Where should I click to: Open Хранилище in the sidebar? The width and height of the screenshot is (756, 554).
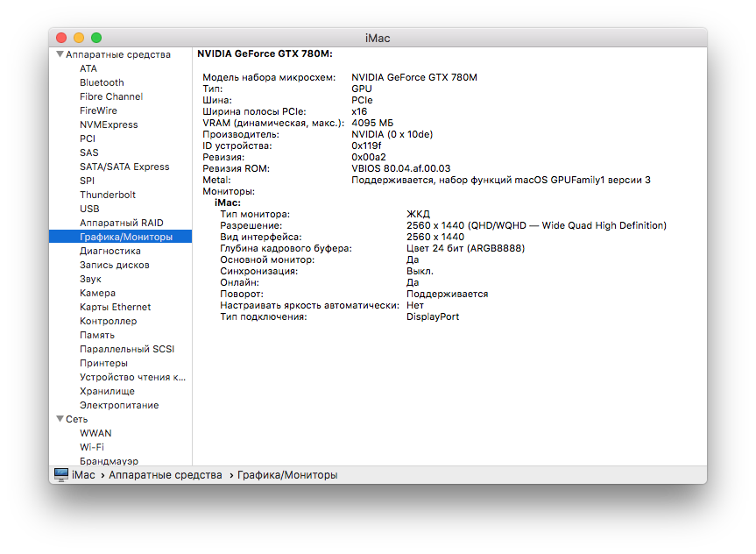tap(107, 391)
